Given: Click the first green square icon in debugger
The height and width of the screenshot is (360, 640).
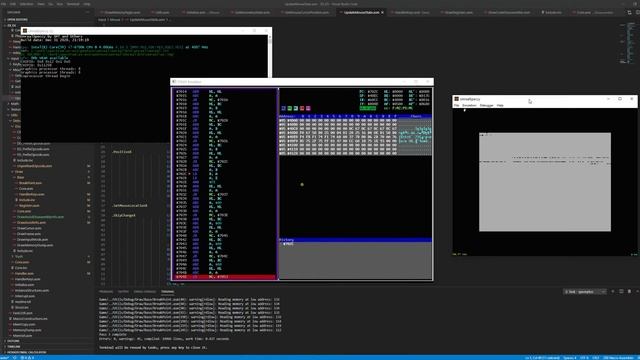Looking at the screenshot, I should (x=289, y=108).
